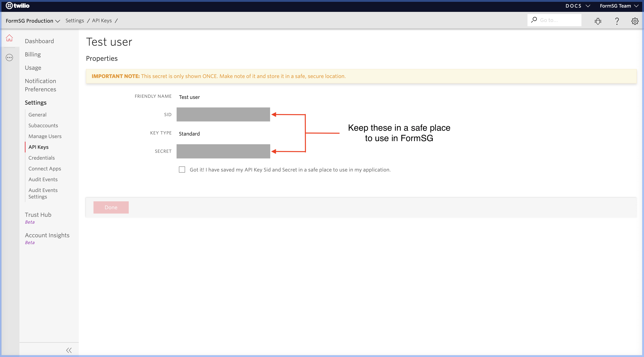The height and width of the screenshot is (357, 644).
Task: Click the 'FRIENDLY NAME' label
Action: pyautogui.click(x=153, y=96)
